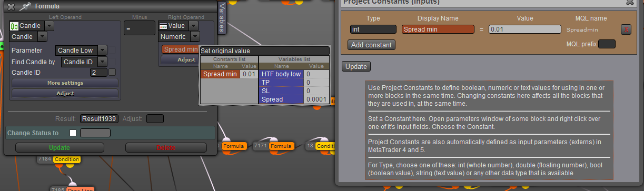The image size is (644, 191).
Task: Delete the Spread min constant with red X
Action: click(x=626, y=29)
